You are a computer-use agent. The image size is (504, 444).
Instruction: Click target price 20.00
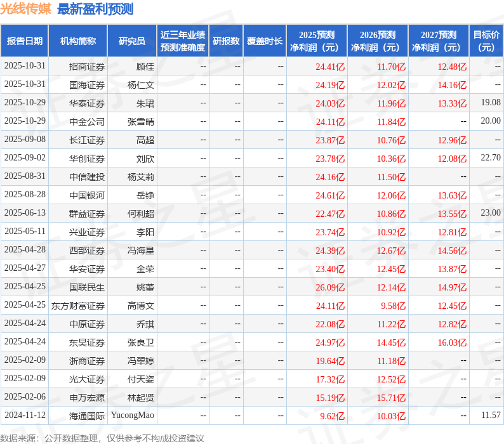(x=491, y=121)
